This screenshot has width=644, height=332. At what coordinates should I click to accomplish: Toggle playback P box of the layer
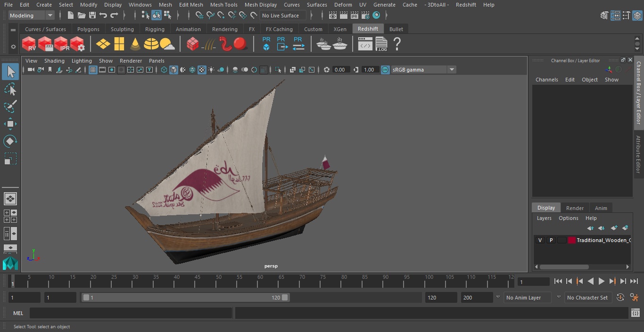(x=551, y=240)
